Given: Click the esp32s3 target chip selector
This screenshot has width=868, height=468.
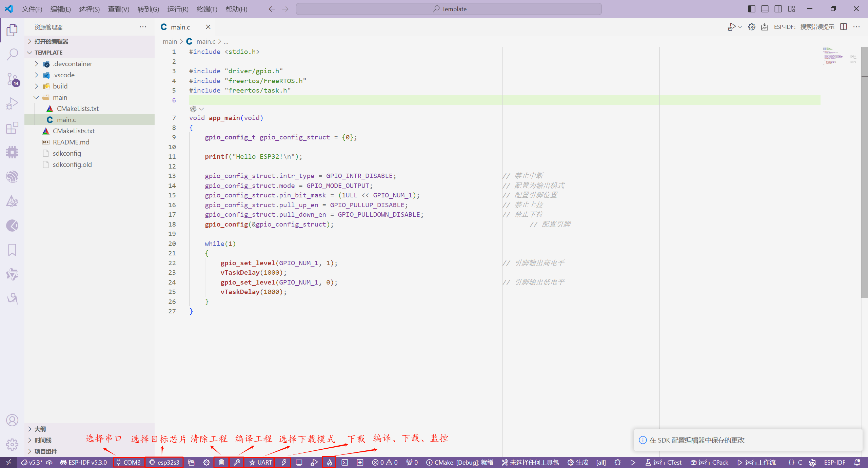Looking at the screenshot, I should tap(164, 462).
